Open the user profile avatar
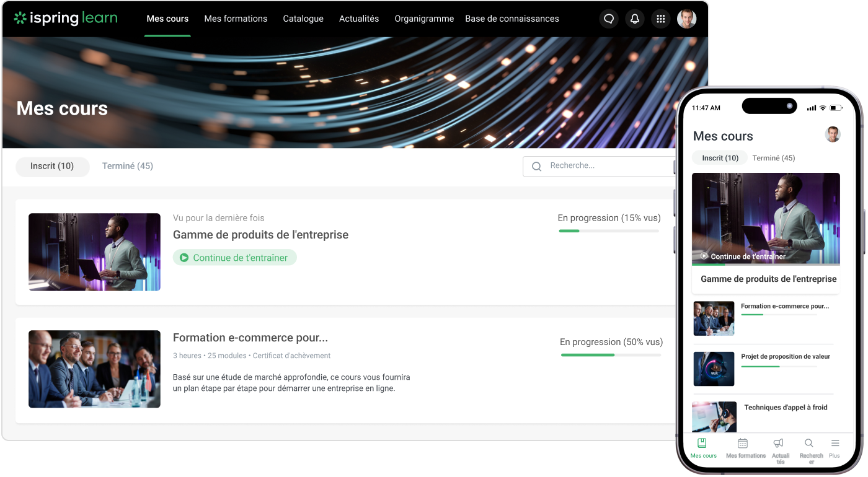This screenshot has height=477, width=868. [687, 19]
